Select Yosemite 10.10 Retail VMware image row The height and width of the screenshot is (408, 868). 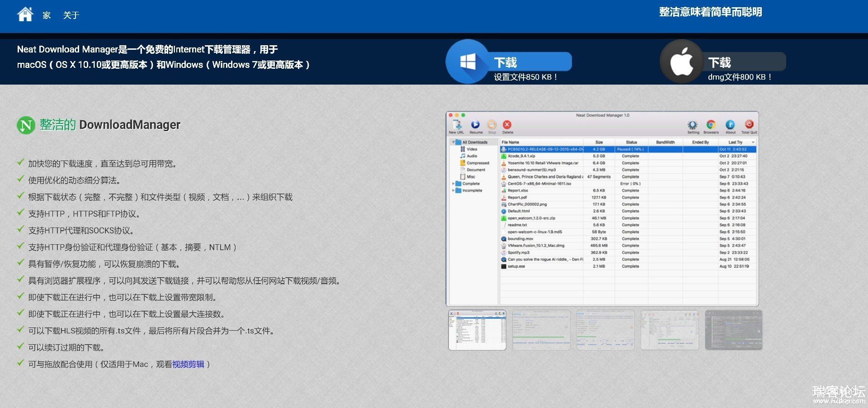pos(628,163)
